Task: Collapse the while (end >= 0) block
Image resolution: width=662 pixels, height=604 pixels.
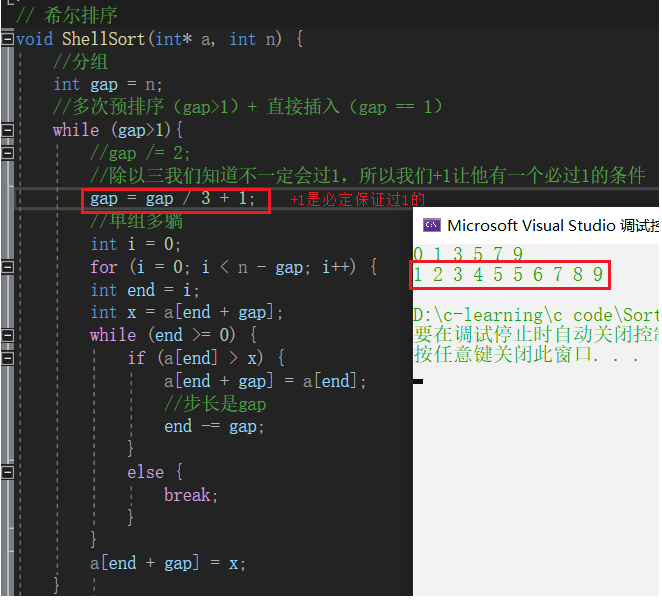Action: click(8, 335)
